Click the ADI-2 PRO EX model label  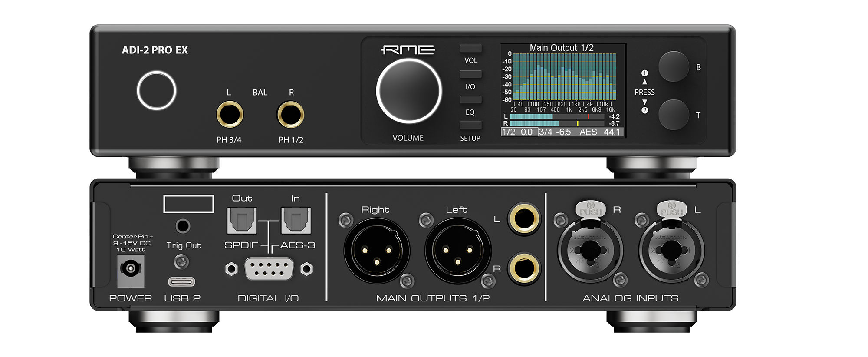pyautogui.click(x=155, y=50)
